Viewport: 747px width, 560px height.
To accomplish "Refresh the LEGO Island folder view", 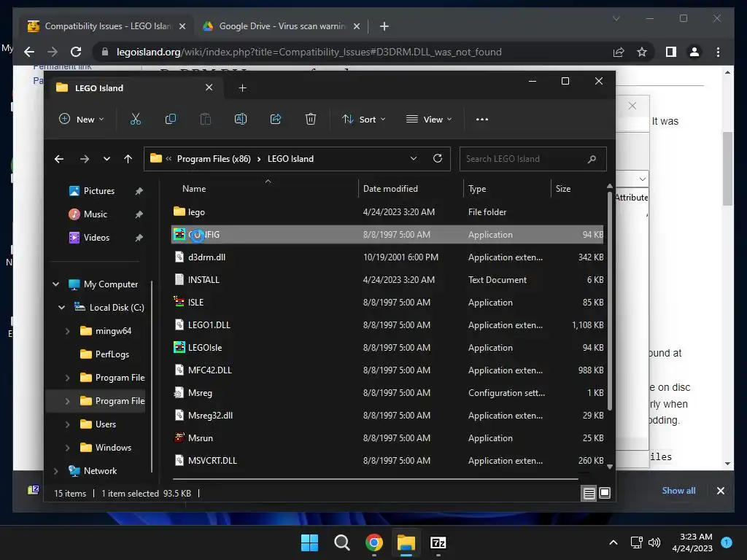I will click(x=438, y=158).
